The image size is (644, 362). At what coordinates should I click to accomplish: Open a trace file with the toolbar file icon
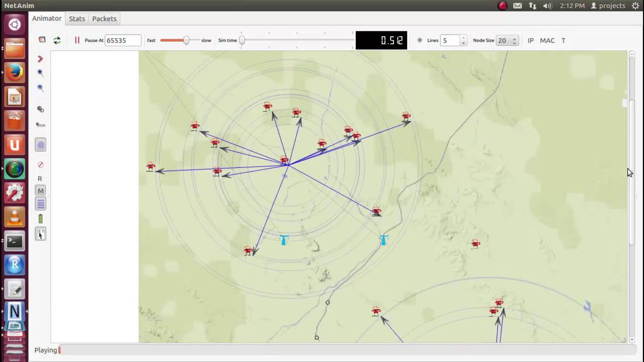click(42, 40)
